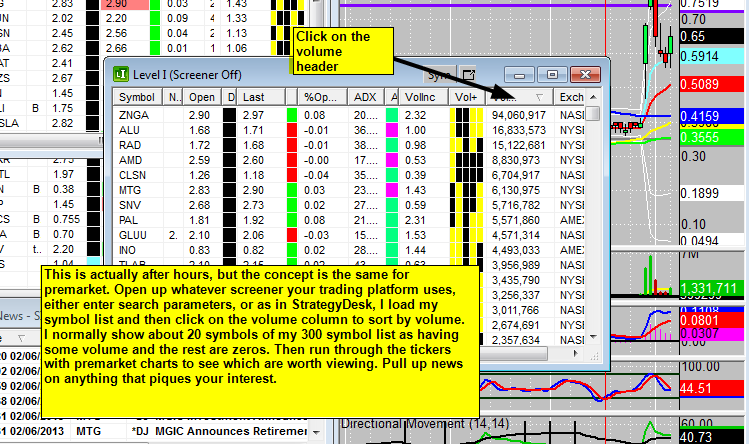Click the blue 0.4159 price label
749x444 pixels.
point(711,116)
